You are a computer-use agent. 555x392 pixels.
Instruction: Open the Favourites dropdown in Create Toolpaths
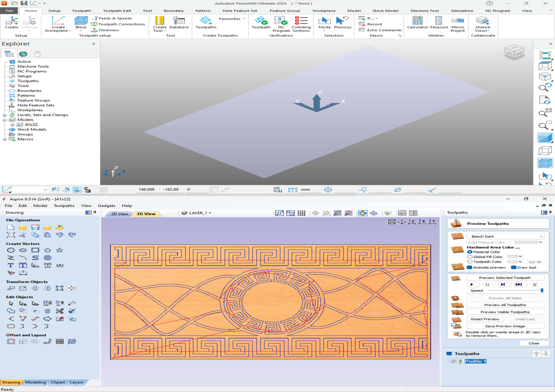coord(244,19)
